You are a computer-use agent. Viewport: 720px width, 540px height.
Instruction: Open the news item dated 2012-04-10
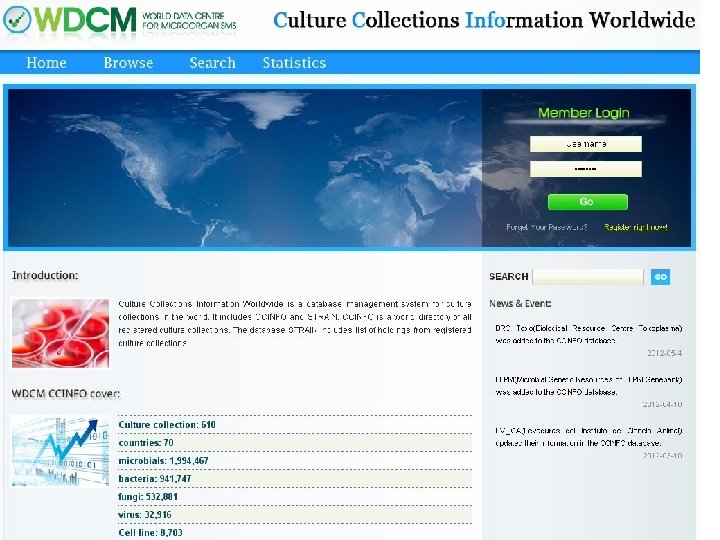(x=589, y=386)
